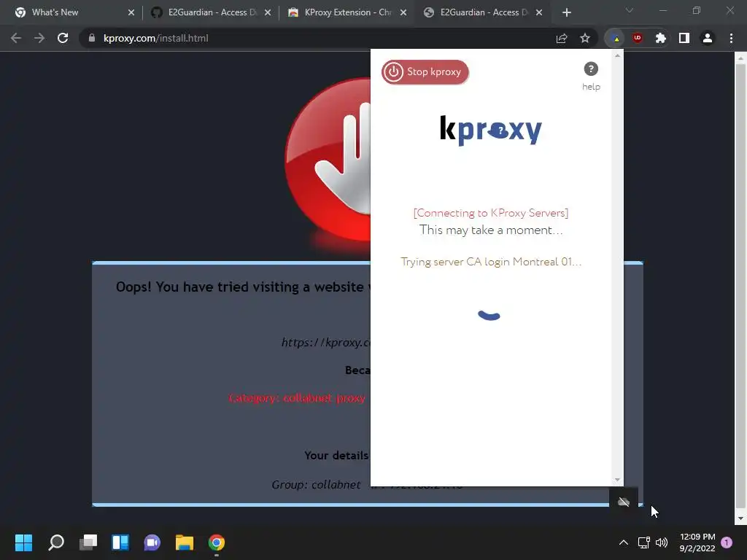The height and width of the screenshot is (560, 747).
Task: Close the active E2Guardian Access Denied tab
Action: [539, 12]
